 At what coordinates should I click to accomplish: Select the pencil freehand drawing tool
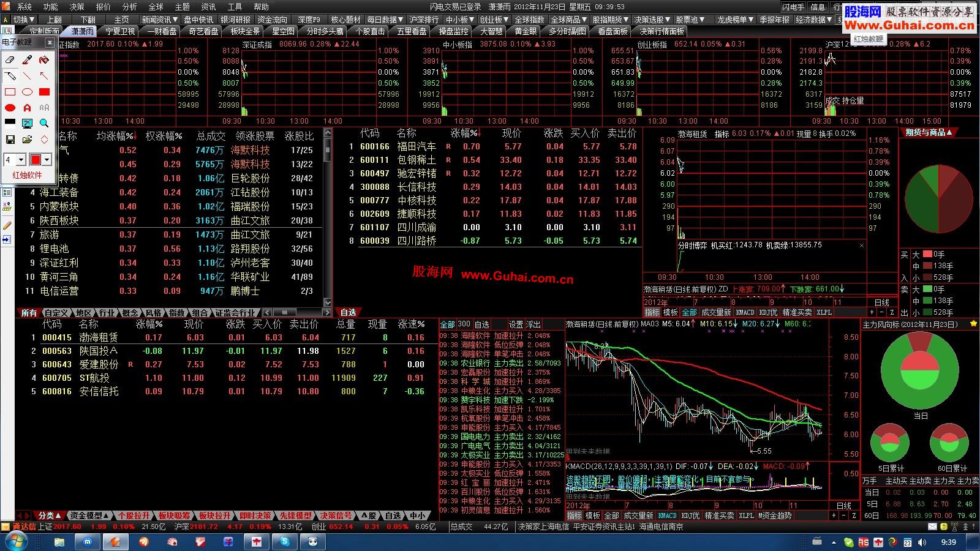pyautogui.click(x=10, y=76)
